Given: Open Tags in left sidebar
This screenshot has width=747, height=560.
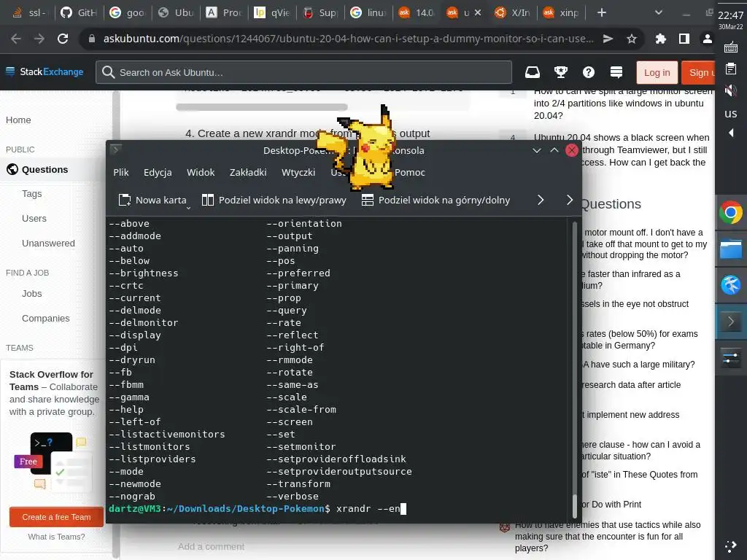Looking at the screenshot, I should [x=32, y=194].
